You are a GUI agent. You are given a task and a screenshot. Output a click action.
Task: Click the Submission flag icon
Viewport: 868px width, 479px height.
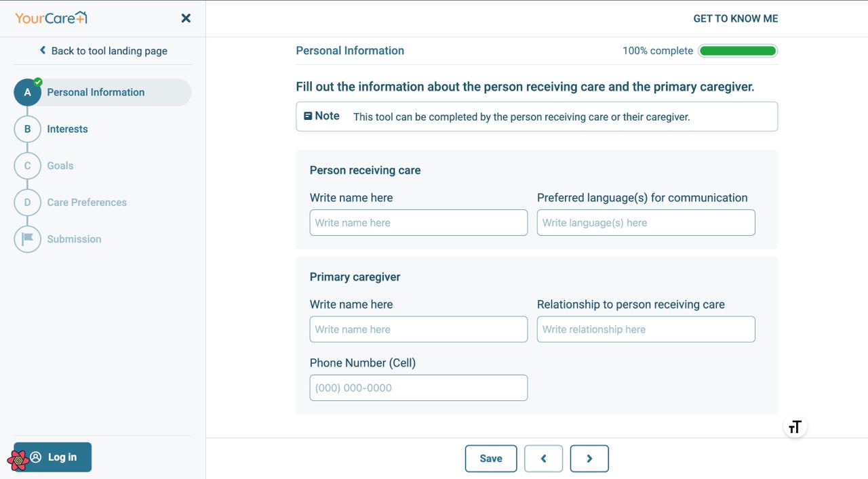point(27,238)
